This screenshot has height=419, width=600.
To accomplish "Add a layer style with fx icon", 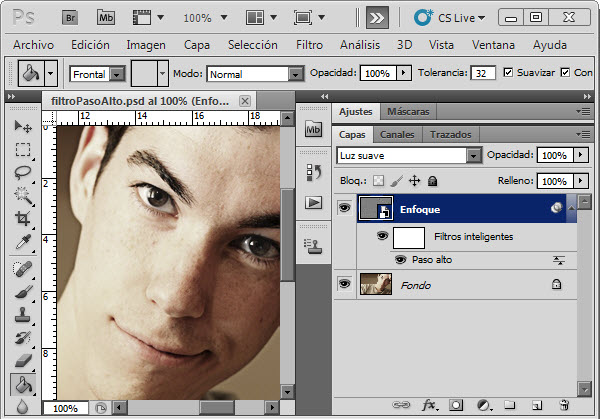I will tap(430, 405).
